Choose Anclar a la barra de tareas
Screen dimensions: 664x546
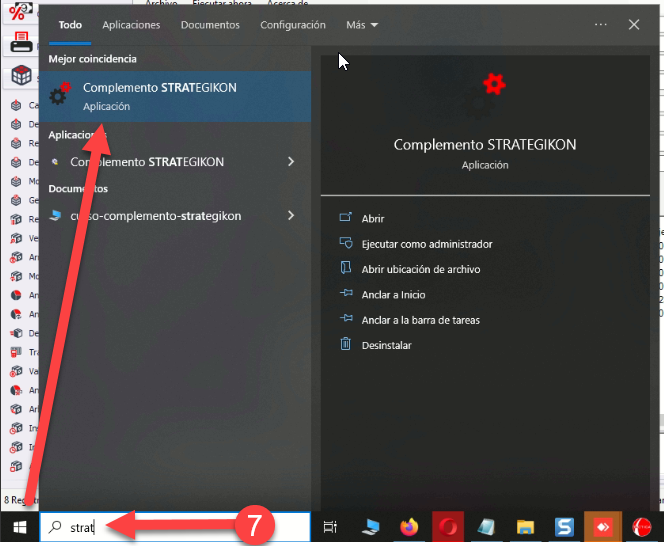[x=421, y=320]
